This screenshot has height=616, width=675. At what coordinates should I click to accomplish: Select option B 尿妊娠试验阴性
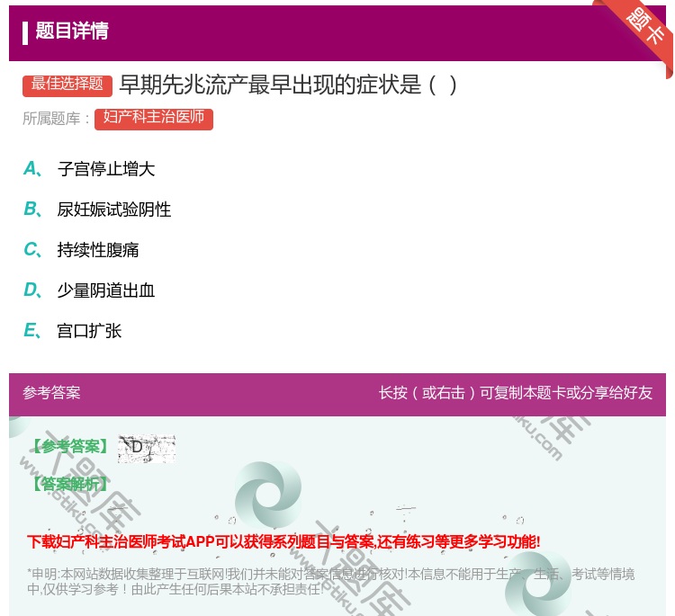(x=97, y=210)
